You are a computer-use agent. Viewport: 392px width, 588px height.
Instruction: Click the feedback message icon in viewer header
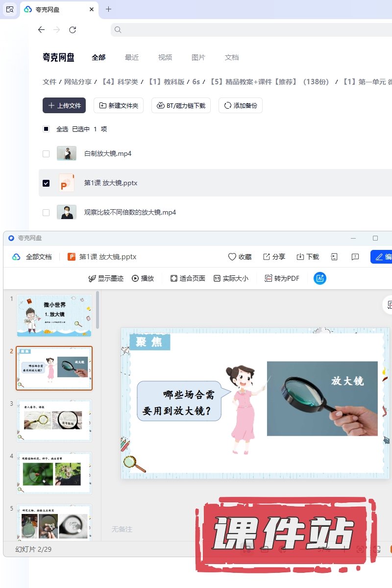pyautogui.click(x=355, y=257)
